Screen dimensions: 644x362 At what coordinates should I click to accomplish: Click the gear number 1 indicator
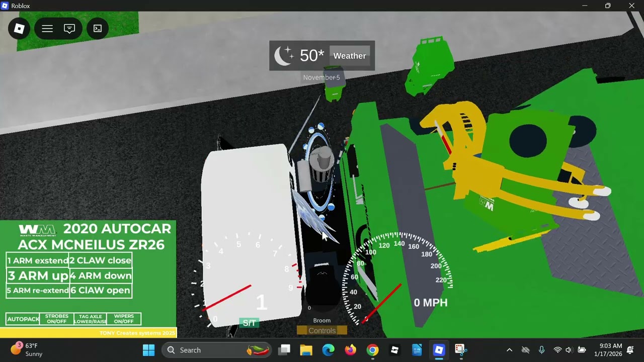(261, 303)
